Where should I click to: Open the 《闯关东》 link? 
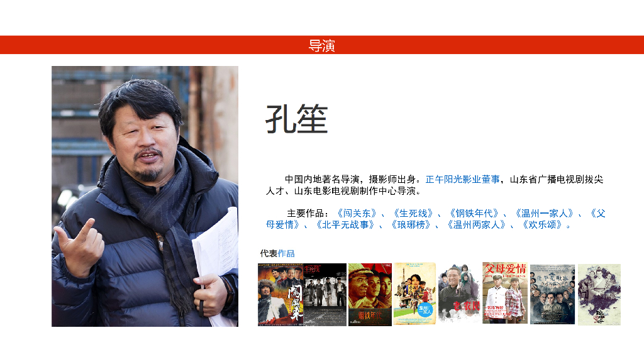click(x=357, y=214)
